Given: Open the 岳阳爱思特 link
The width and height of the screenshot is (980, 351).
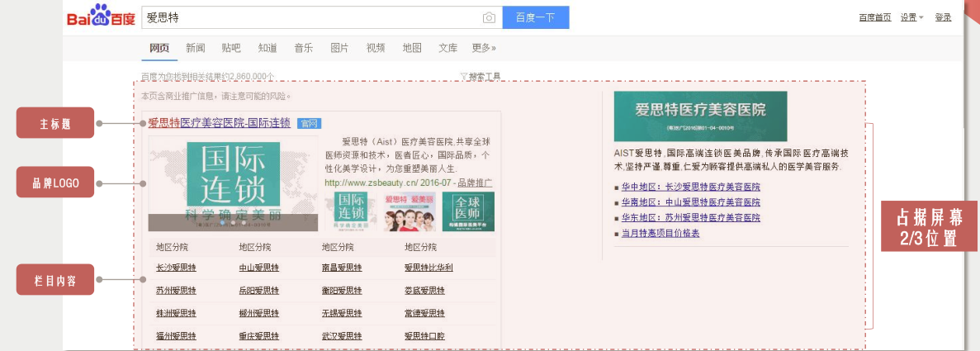Looking at the screenshot, I should pyautogui.click(x=258, y=291).
